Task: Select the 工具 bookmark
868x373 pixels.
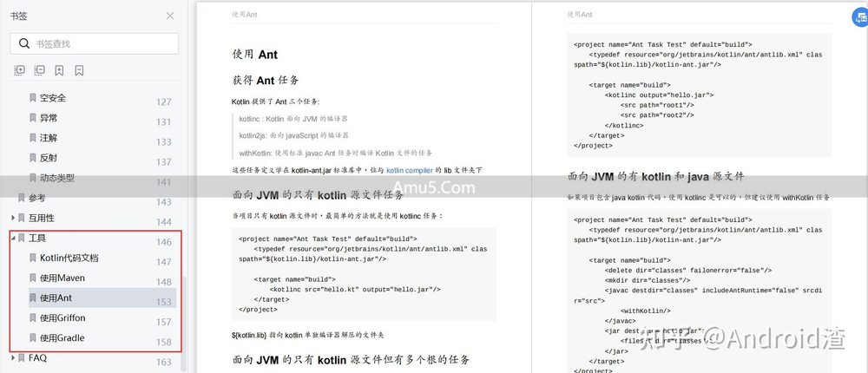Action: click(37, 238)
